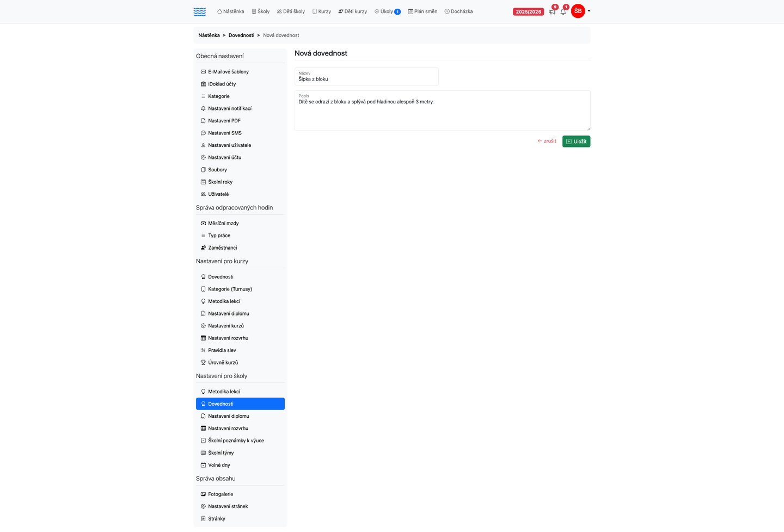Click the Fotogalerie image icon

tap(203, 494)
